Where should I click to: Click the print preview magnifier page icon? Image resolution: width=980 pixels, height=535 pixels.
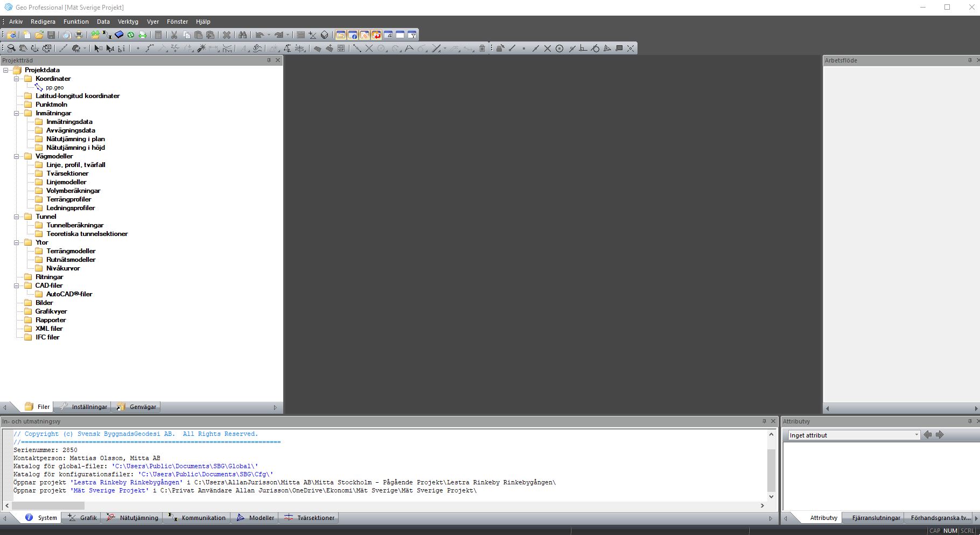(x=67, y=35)
